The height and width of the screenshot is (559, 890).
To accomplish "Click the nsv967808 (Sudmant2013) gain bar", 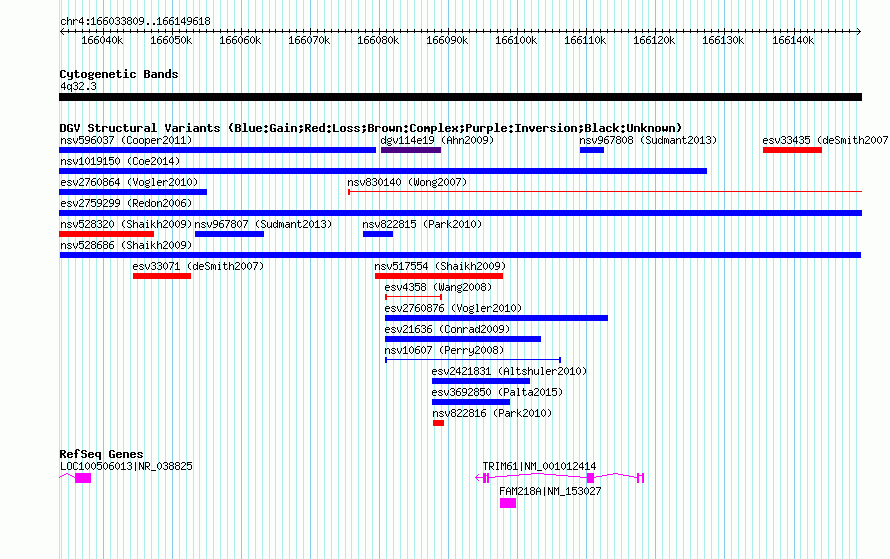I will pyautogui.click(x=591, y=150).
